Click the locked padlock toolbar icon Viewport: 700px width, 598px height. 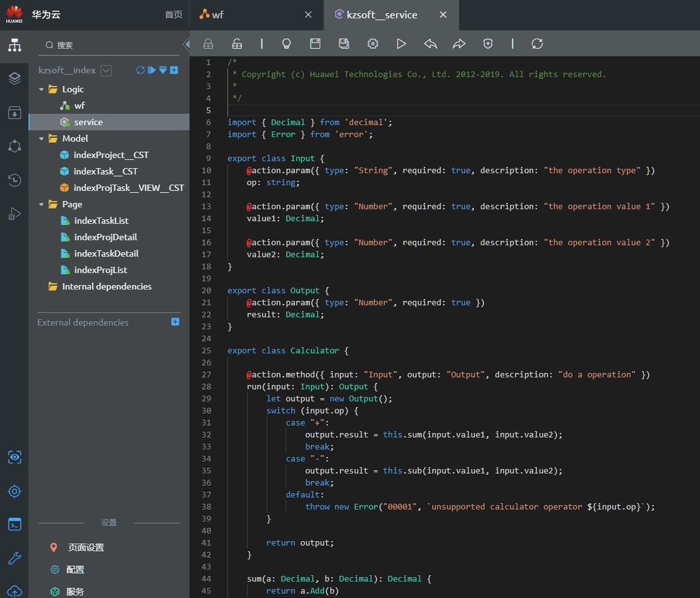pyautogui.click(x=208, y=44)
